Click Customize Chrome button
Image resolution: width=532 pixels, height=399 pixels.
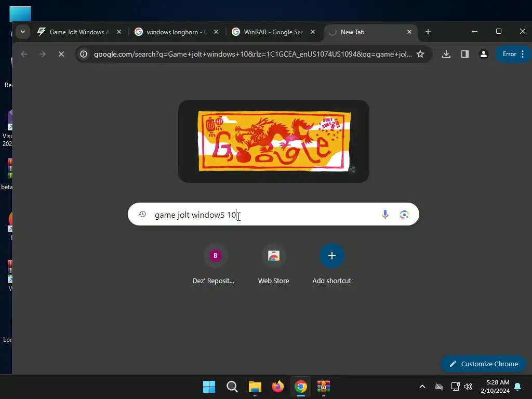point(484,364)
